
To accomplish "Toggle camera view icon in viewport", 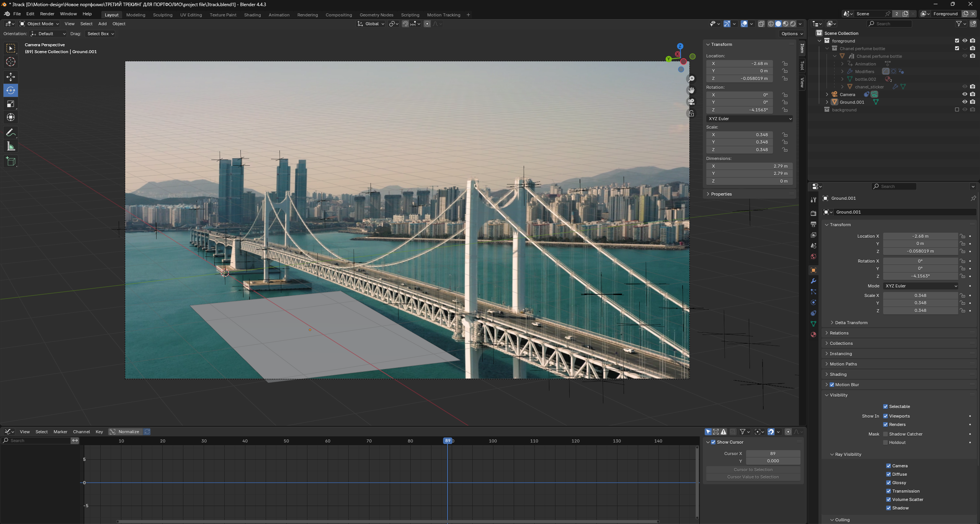I will pyautogui.click(x=691, y=102).
